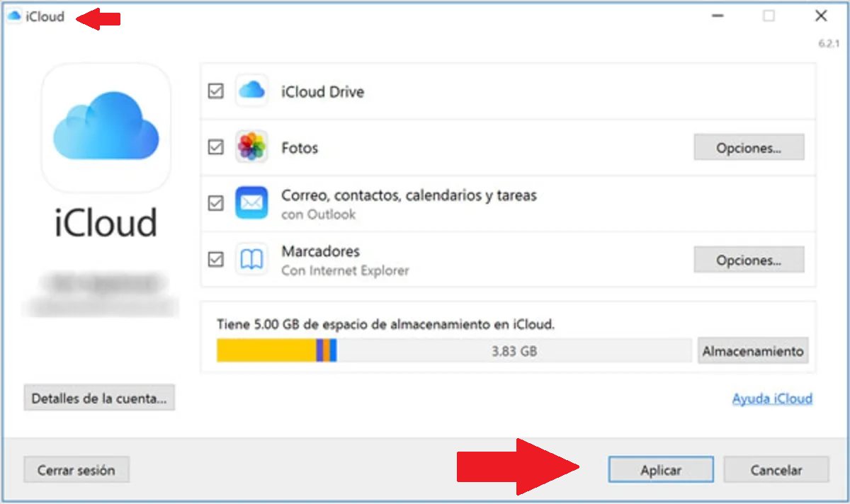Click 'Correo, contactos, calendarios y tareas' text

click(x=409, y=195)
